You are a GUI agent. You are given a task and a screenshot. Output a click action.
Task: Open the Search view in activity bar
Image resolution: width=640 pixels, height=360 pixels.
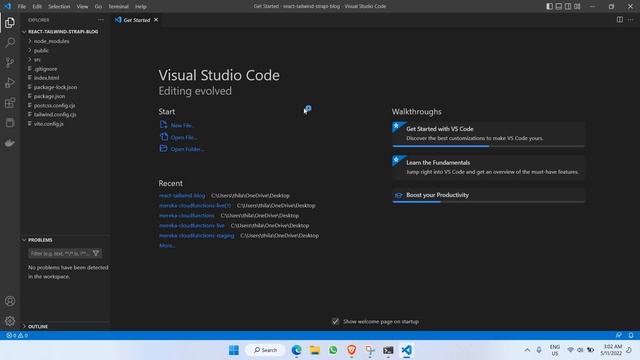pos(10,42)
